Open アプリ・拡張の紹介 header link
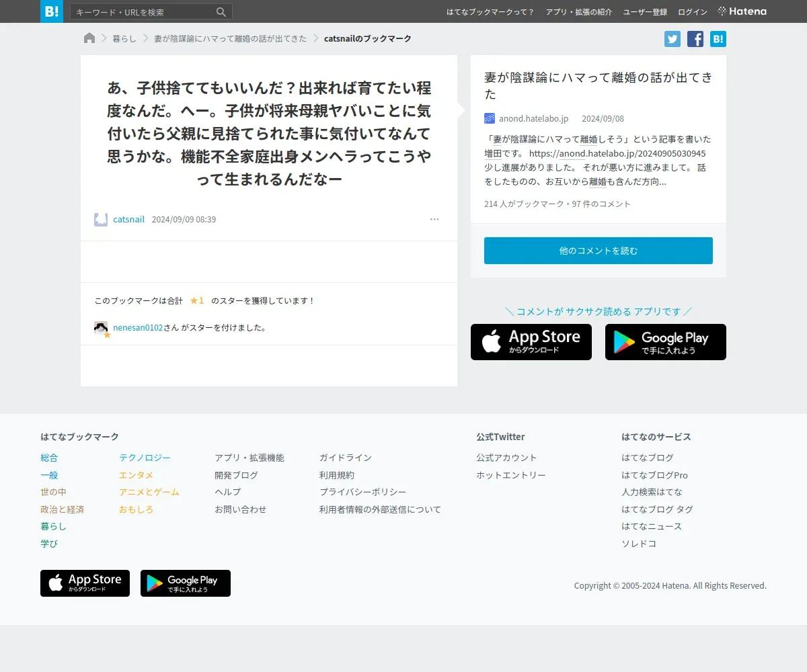Image resolution: width=807 pixels, height=672 pixels. (x=579, y=12)
